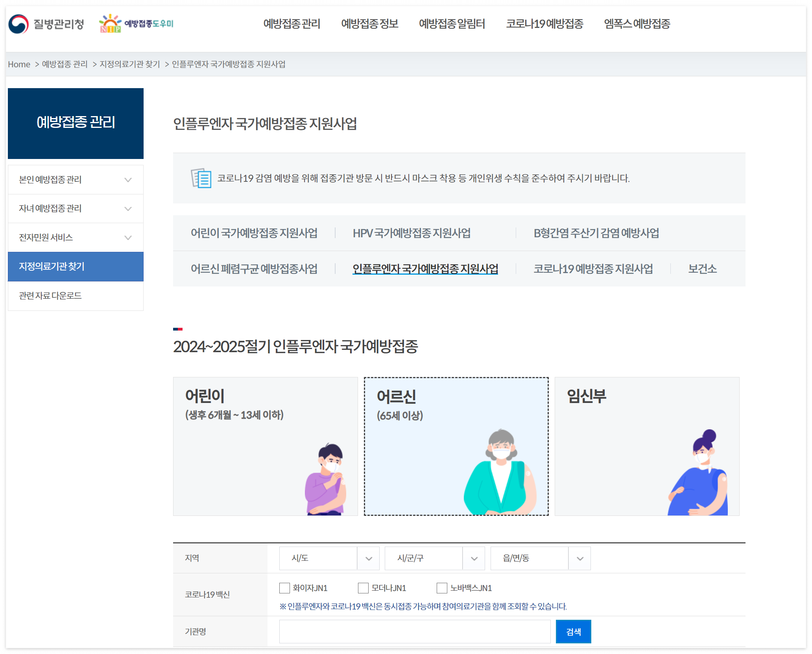Click the 질병관리청 logo icon
The width and height of the screenshot is (812, 654).
point(18,24)
